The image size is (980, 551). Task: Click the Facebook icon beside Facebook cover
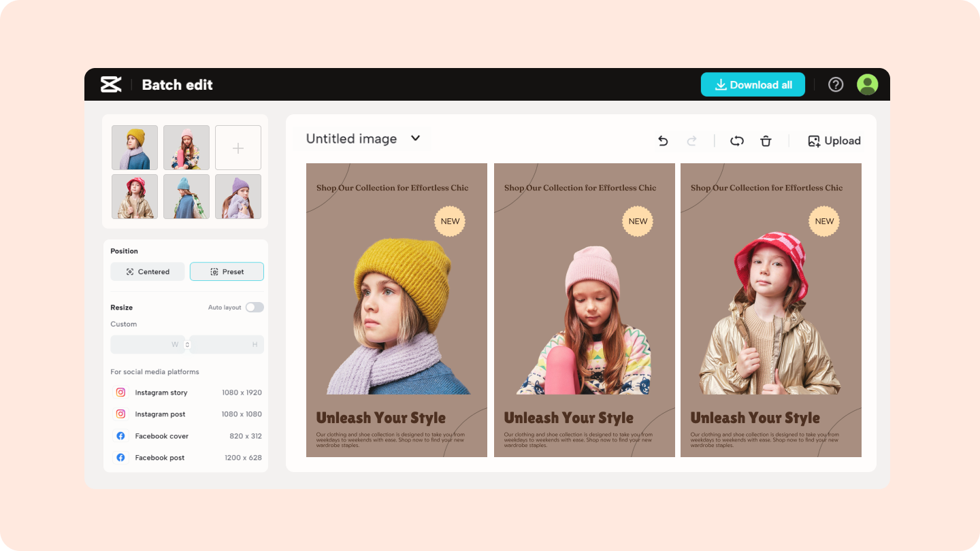tap(120, 436)
